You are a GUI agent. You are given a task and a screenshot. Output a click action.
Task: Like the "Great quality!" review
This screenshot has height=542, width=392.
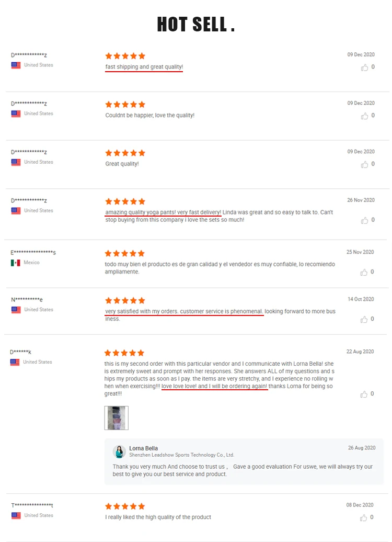364,164
